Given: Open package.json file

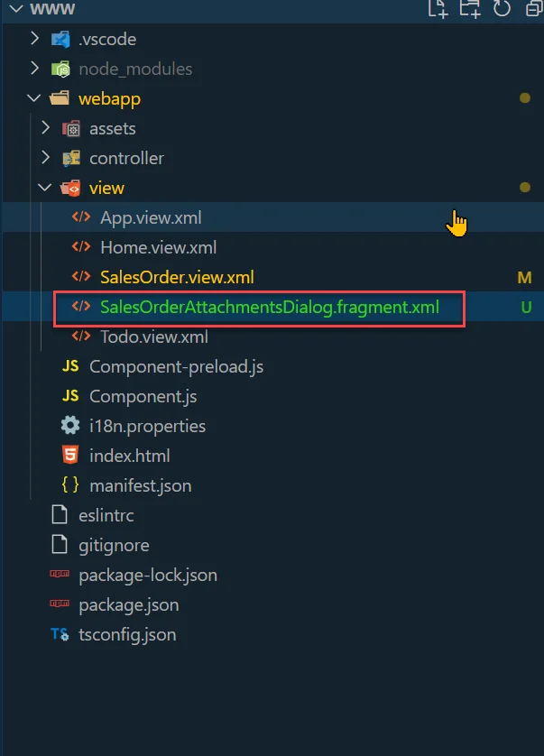Looking at the screenshot, I should [128, 604].
